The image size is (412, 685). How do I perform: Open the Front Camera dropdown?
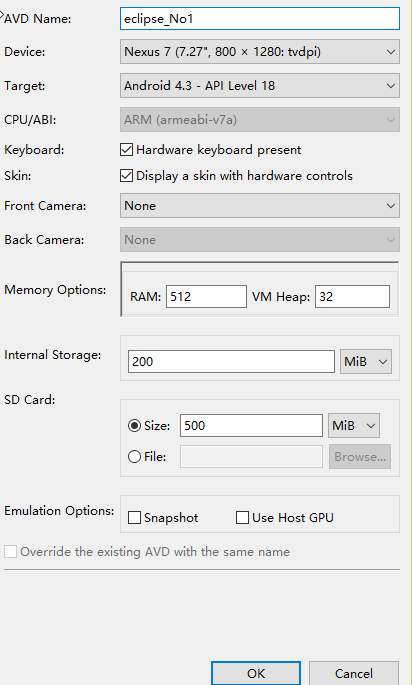(260, 206)
